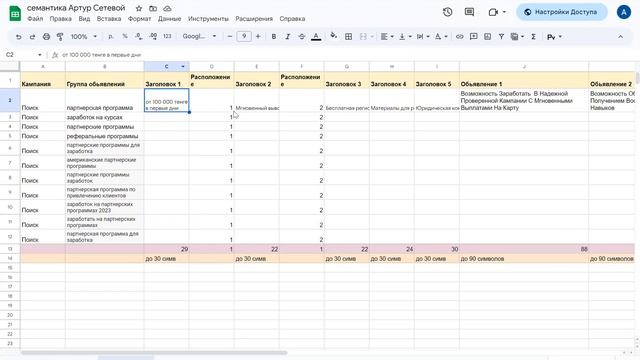The image size is (640, 360).
Task: Open more number formats (123)
Action: click(167, 37)
